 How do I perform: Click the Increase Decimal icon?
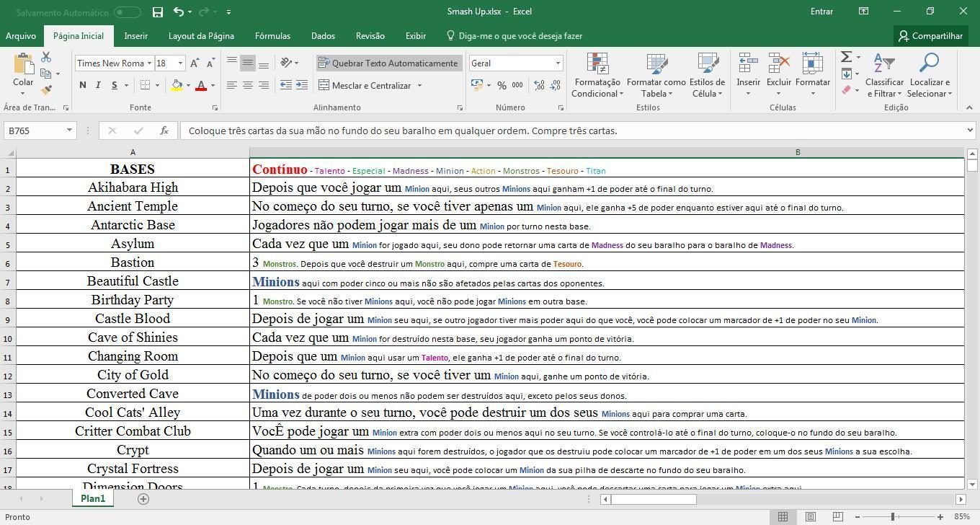tap(539, 85)
